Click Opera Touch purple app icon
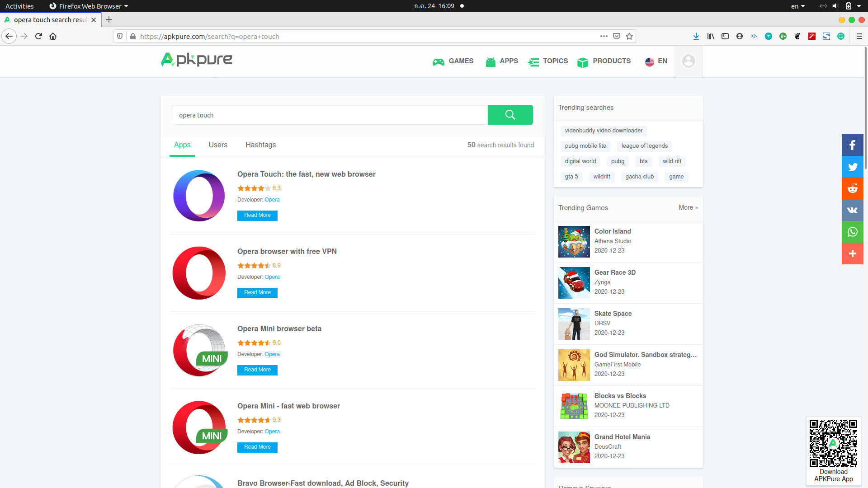This screenshot has width=868, height=488. 199,196
